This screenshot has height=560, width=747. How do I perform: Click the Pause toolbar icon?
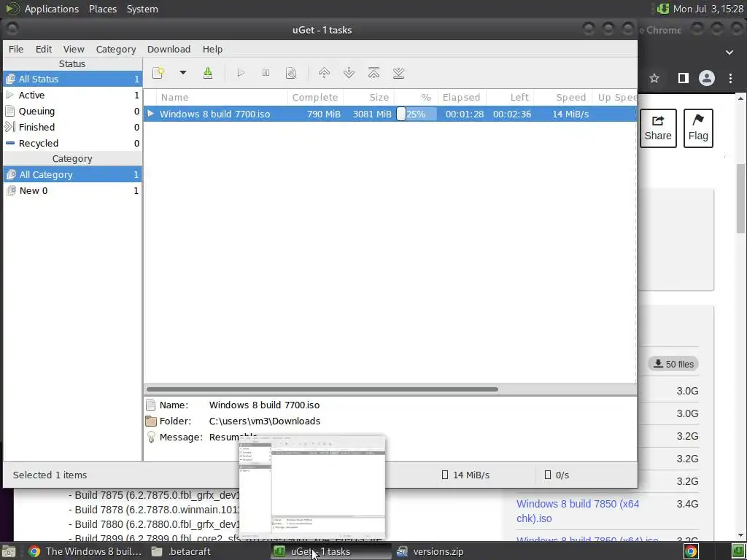click(266, 73)
